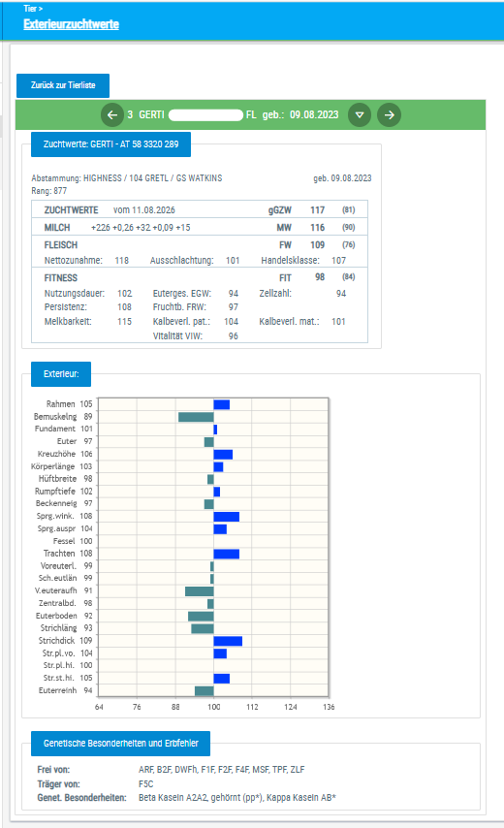Click Zurück zur Tierliste button
This screenshot has width=504, height=828.
coord(63,85)
